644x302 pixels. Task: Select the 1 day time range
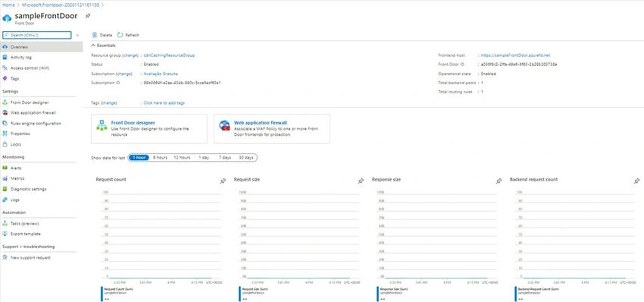click(x=204, y=158)
